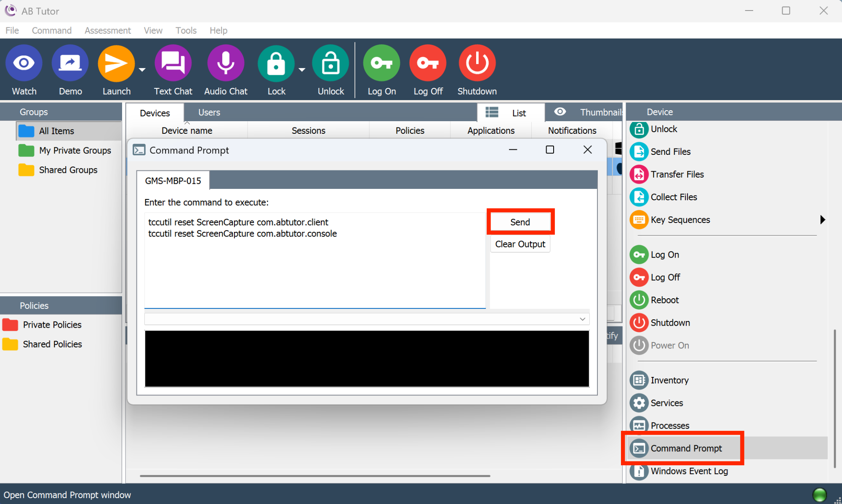
Task: Click the red Shutdown toolbar icon
Action: pyautogui.click(x=477, y=63)
